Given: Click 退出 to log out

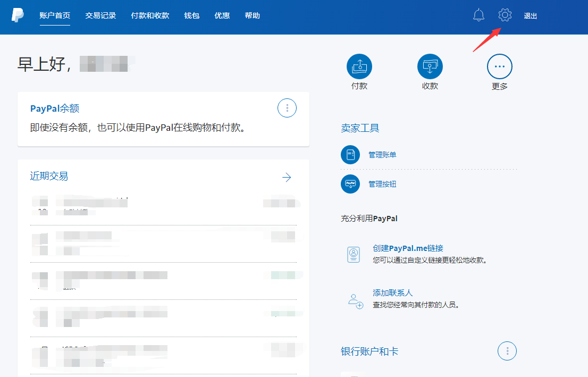Looking at the screenshot, I should coord(531,16).
